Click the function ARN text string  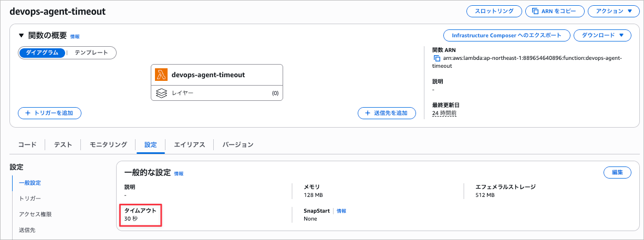pos(527,62)
